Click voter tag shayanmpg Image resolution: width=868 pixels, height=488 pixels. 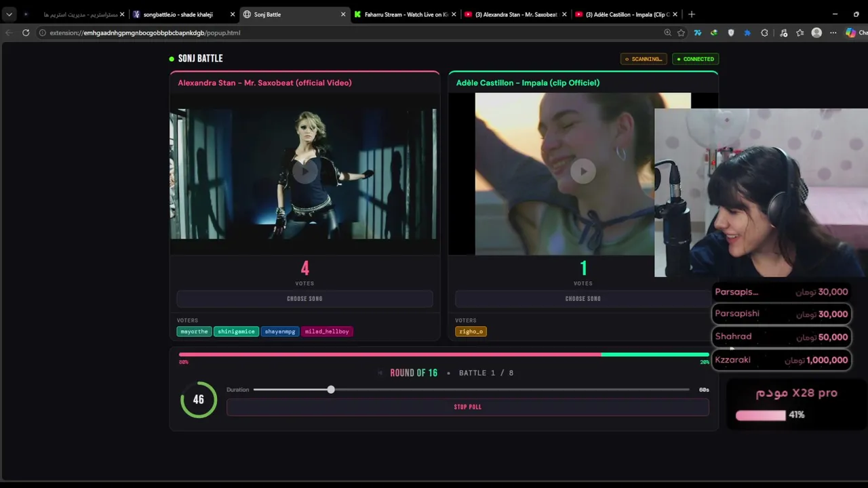click(280, 331)
